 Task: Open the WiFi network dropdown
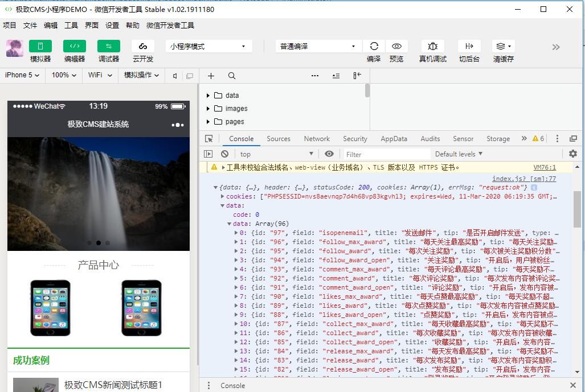(100, 75)
